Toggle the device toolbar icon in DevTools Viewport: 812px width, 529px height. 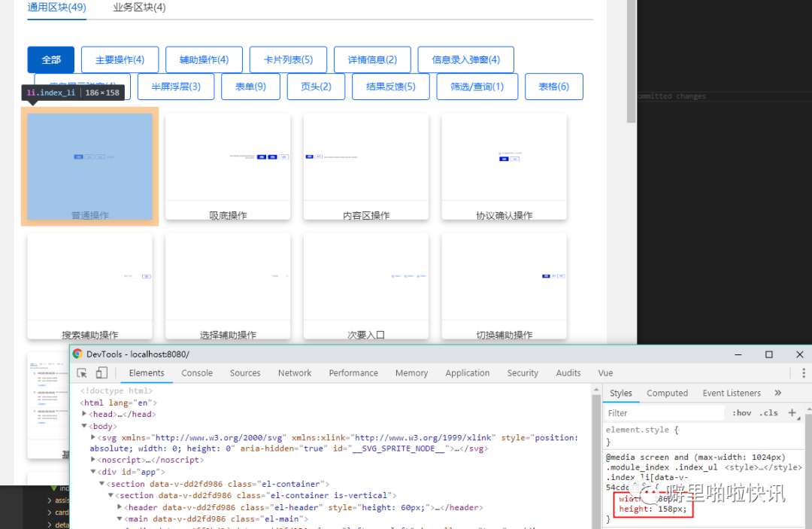click(x=101, y=373)
